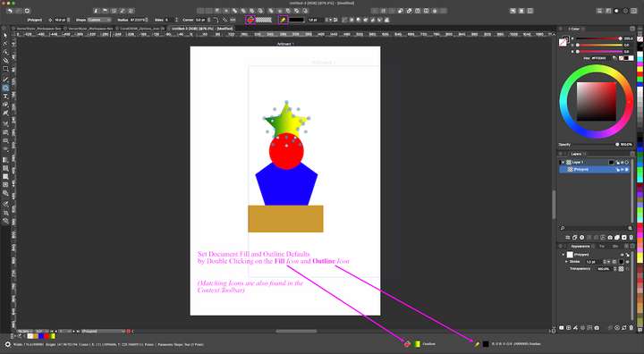644x354 pixels.
Task: Open the Appearance panel tab
Action: (580, 246)
